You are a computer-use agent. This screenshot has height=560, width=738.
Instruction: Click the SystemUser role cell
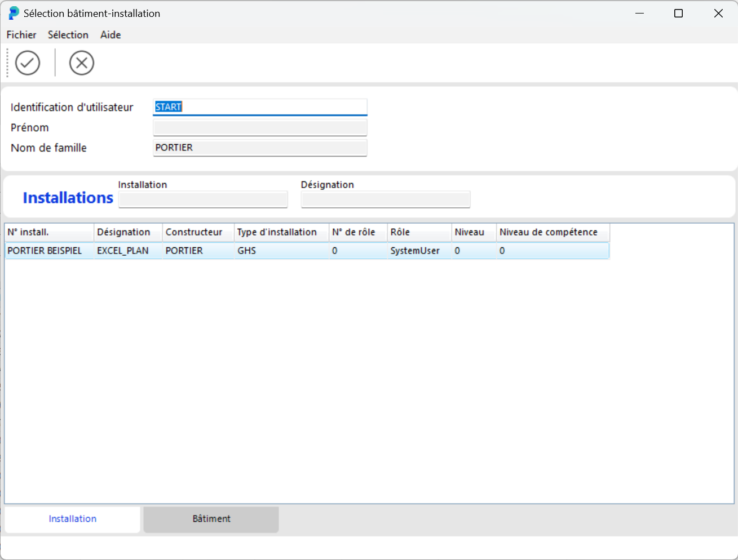click(419, 251)
